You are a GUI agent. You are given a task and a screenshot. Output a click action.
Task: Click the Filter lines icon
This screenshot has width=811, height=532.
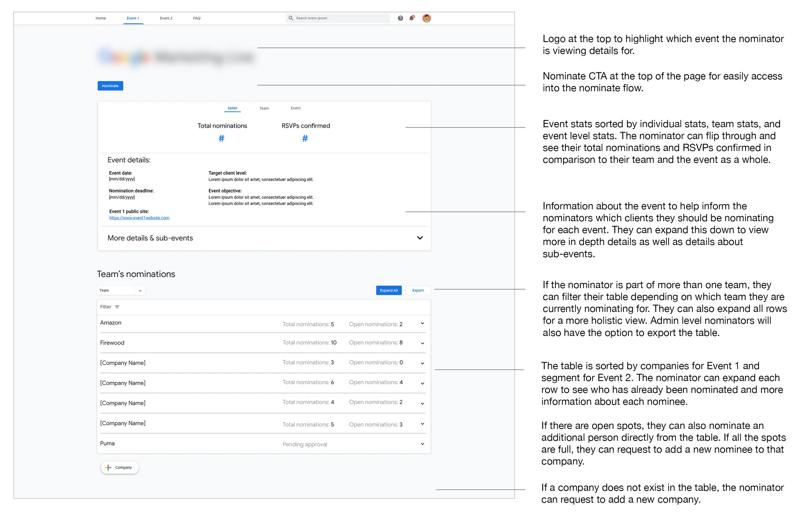click(117, 307)
